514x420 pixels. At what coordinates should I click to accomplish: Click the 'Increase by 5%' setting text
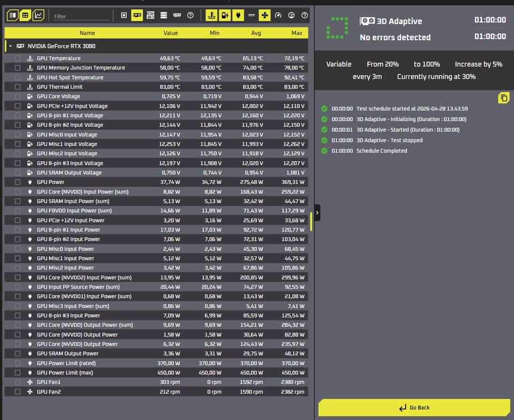pyautogui.click(x=479, y=64)
